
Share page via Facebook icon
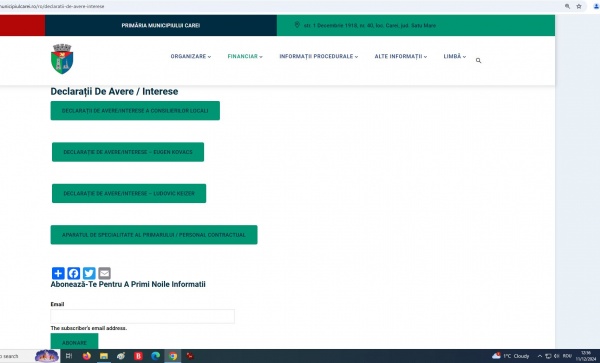73,273
